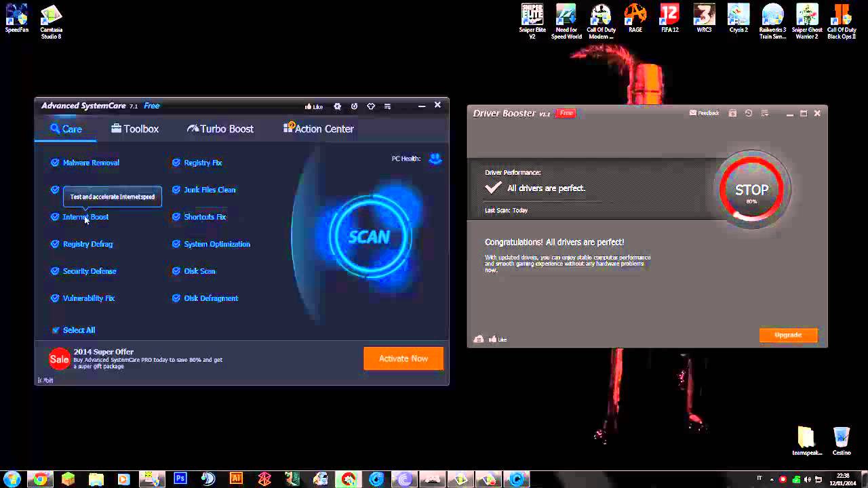The image size is (868, 488).
Task: Open the WRC3 desktop icon
Action: pos(705,19)
